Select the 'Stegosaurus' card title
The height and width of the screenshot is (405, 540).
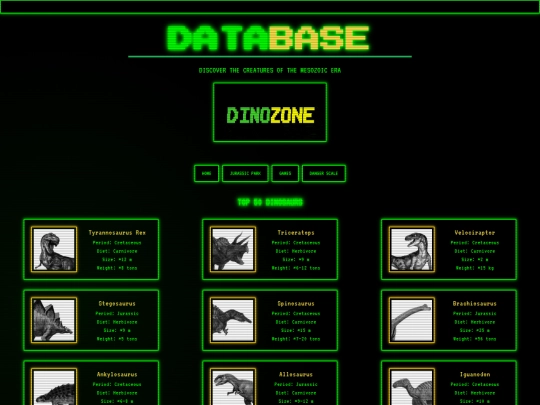[117, 304]
